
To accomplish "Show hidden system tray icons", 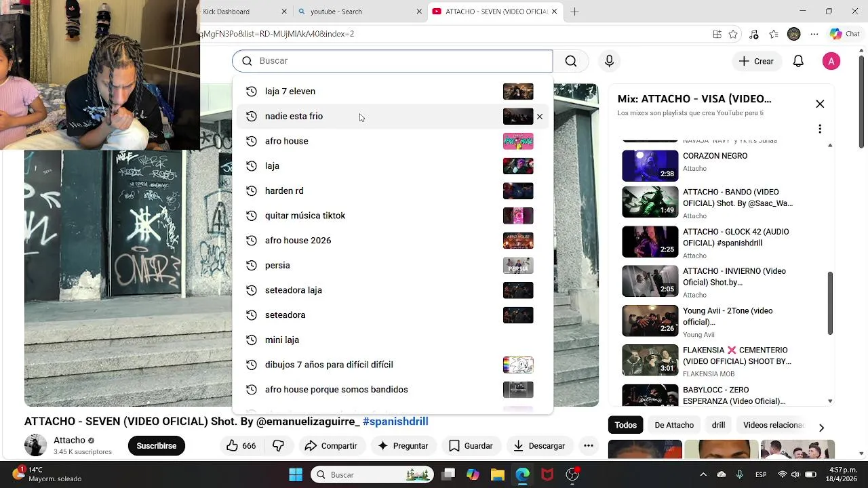I will pos(703,474).
